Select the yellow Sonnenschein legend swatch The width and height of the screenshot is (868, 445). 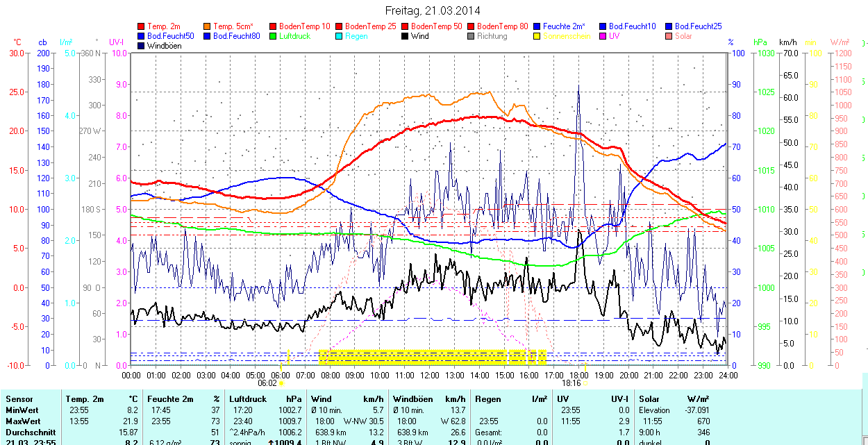537,36
